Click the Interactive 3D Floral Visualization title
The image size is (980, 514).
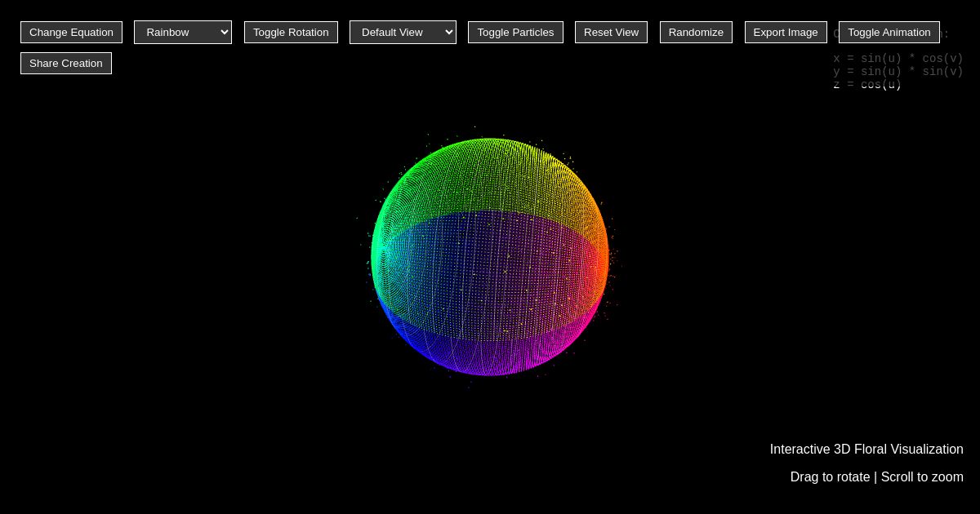click(x=866, y=449)
